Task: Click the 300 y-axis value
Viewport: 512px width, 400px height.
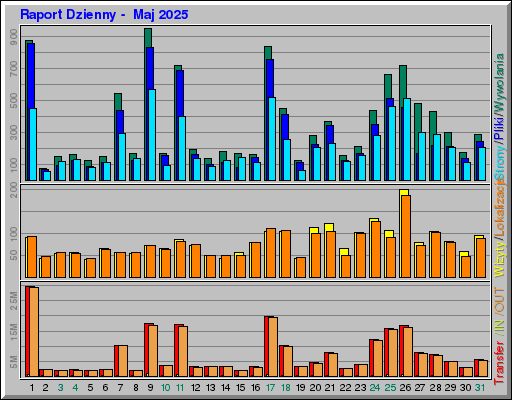Action: (x=14, y=133)
